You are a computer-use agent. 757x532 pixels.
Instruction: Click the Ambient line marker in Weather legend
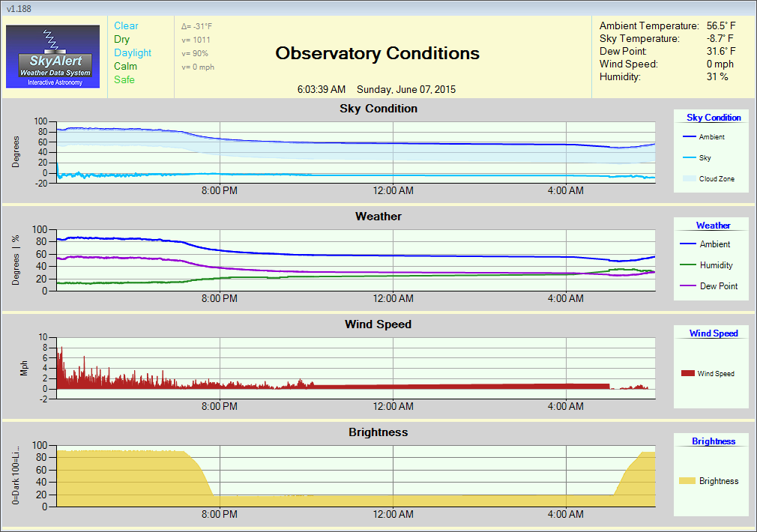[x=688, y=244]
